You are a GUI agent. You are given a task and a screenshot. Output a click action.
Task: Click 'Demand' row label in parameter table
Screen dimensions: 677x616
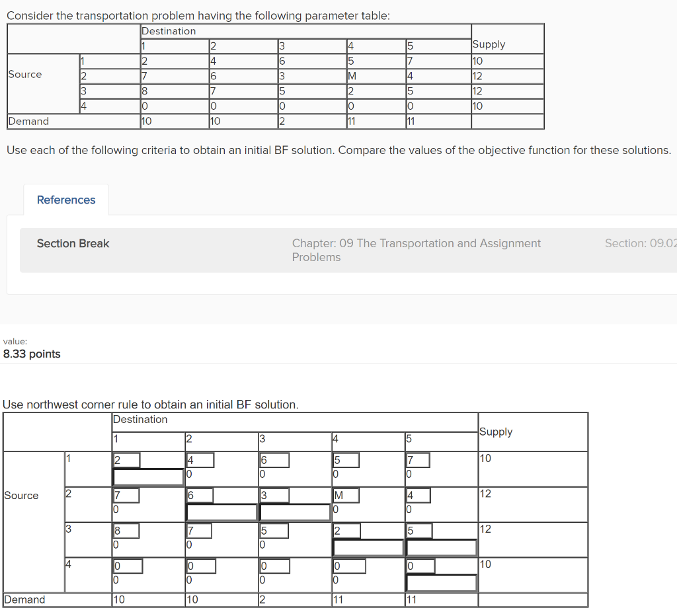pos(28,122)
